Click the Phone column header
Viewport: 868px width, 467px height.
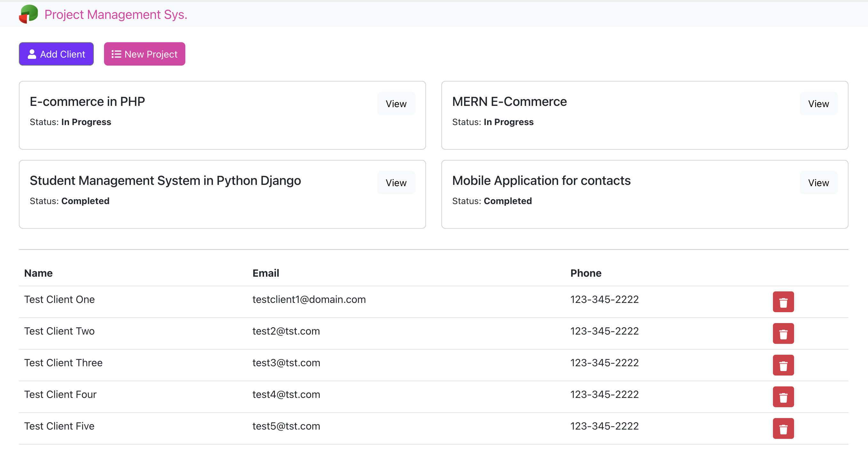click(x=586, y=273)
